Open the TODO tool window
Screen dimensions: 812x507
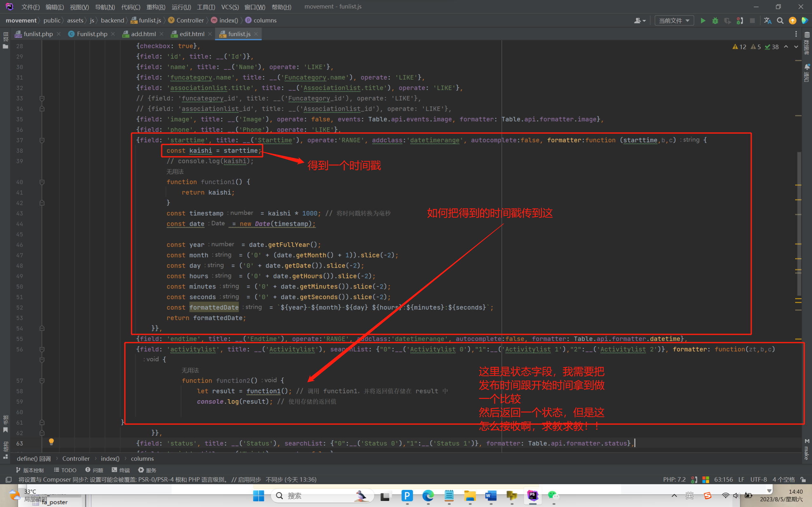tap(65, 470)
